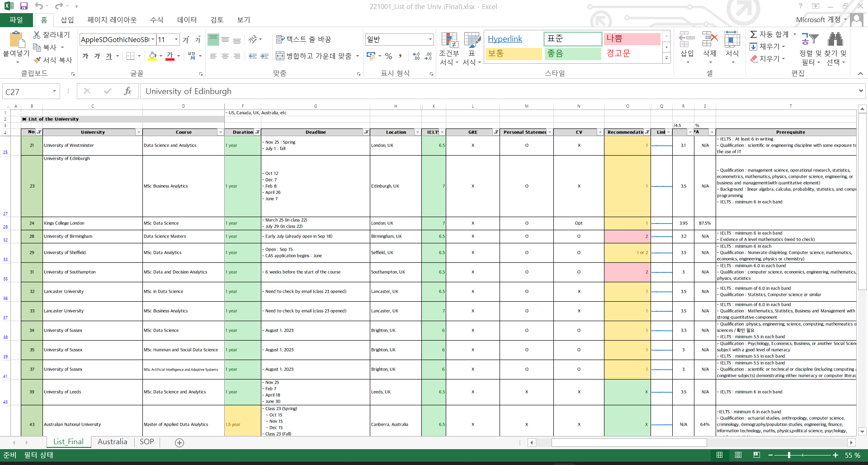Switch to the SOP sheet tab
868x465 pixels.
click(x=147, y=442)
